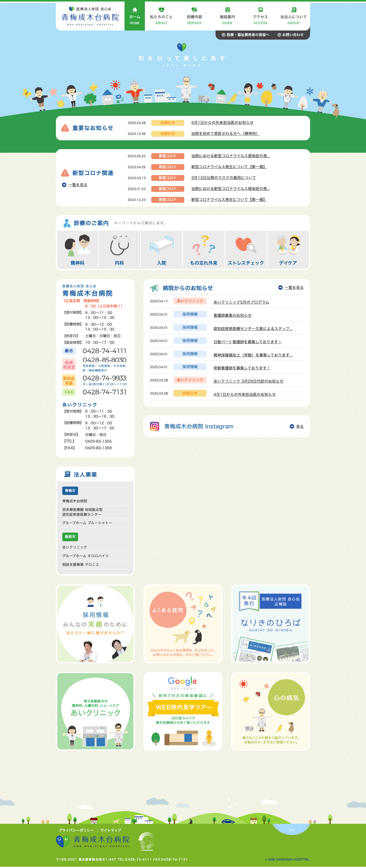
Task: Click general phone number 0428-74-4111
Action: [104, 351]
